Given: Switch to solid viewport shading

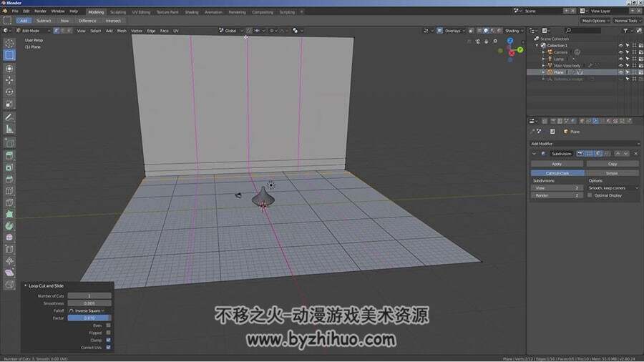Looking at the screenshot, I should tap(486, 31).
